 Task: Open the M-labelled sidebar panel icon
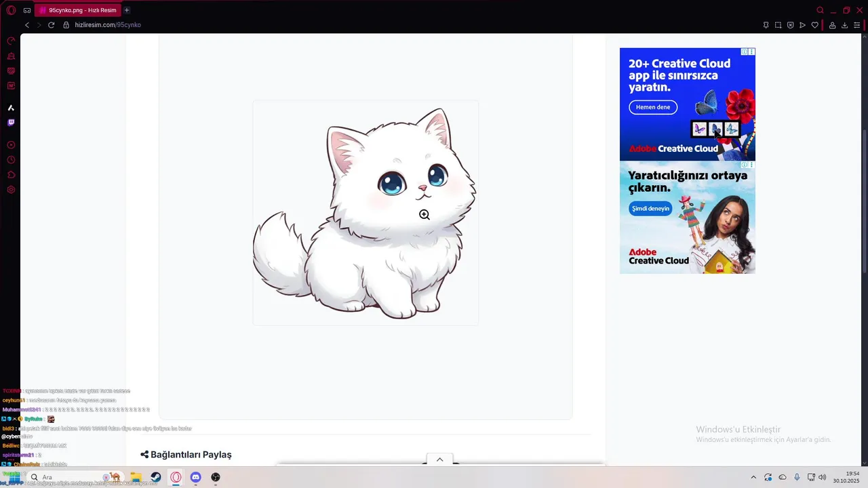(x=11, y=86)
